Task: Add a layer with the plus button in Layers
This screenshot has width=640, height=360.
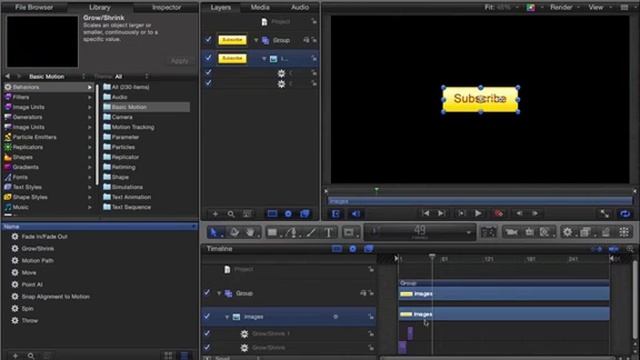Action: click(215, 213)
